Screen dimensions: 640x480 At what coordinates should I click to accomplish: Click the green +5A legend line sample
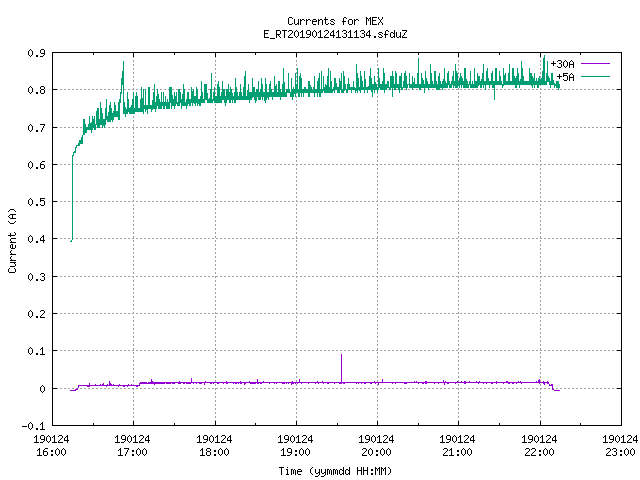pos(595,76)
